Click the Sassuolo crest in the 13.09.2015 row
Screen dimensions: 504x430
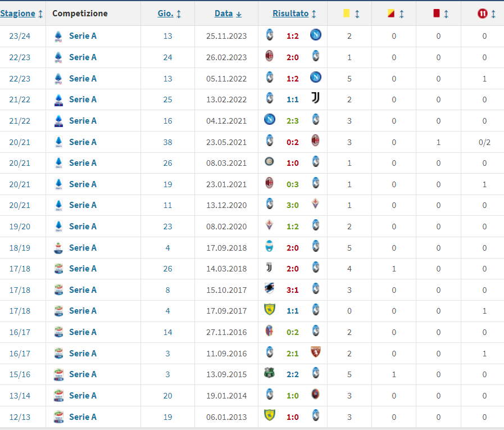tap(269, 374)
